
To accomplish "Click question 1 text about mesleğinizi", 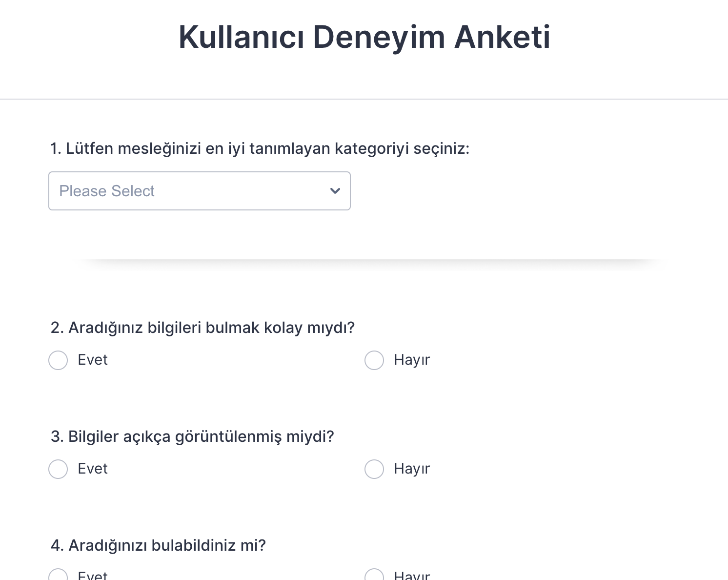I will coord(260,148).
